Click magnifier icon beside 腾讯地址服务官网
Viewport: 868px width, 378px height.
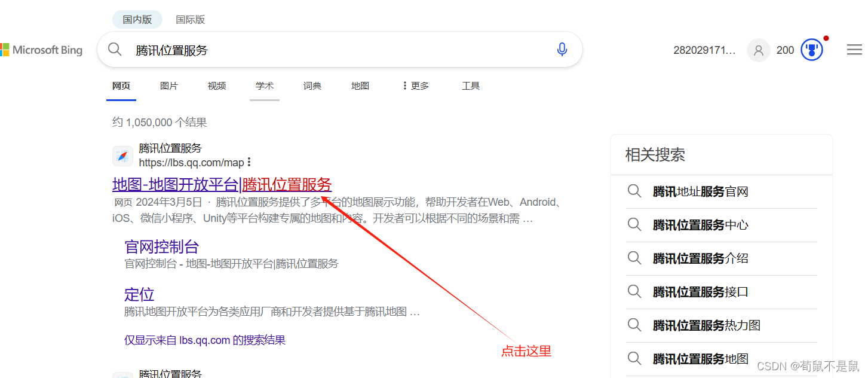[634, 191]
